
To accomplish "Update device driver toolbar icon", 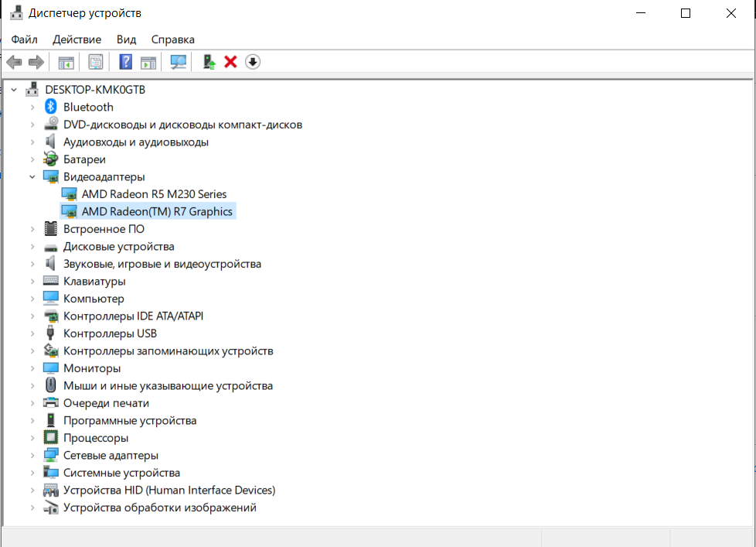I will click(209, 62).
